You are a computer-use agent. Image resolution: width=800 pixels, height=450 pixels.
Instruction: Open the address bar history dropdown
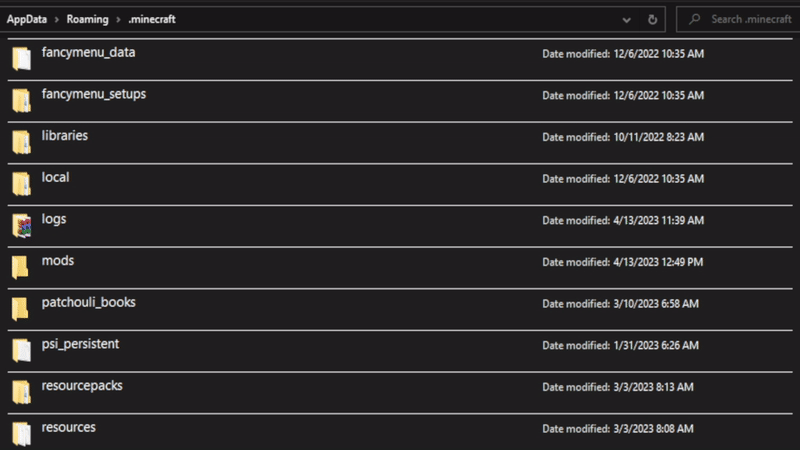[x=627, y=19]
